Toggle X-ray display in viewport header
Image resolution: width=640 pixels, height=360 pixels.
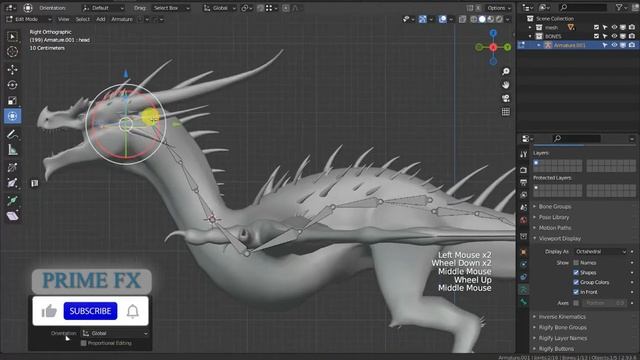462,19
